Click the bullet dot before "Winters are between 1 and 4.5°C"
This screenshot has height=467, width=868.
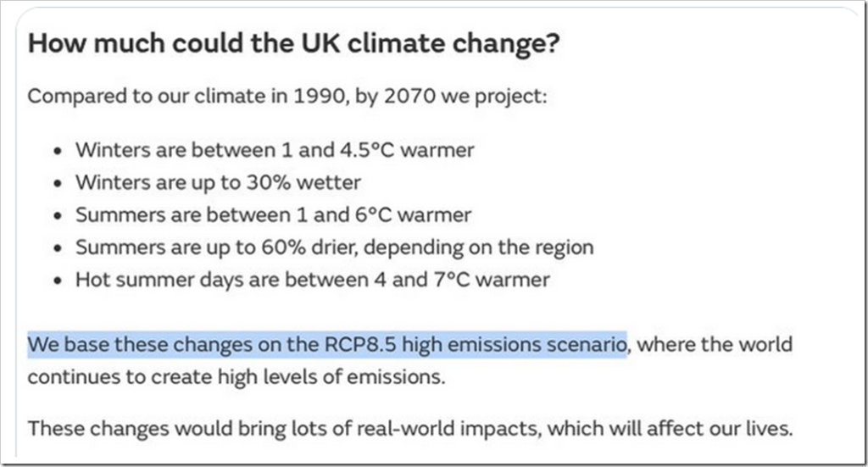click(x=58, y=151)
